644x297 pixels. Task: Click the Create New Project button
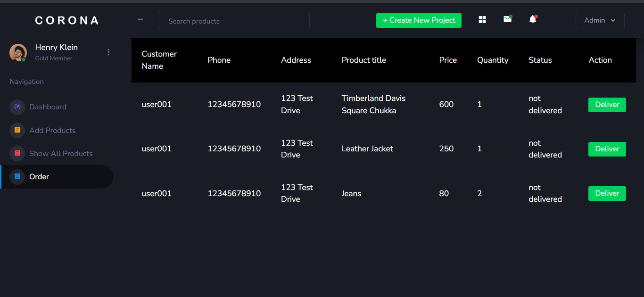click(x=419, y=20)
